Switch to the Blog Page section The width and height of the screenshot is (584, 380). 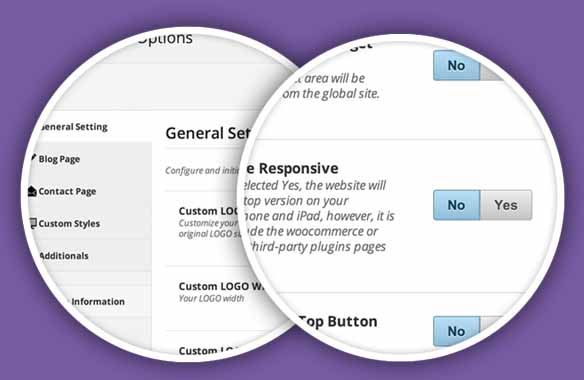(x=59, y=159)
